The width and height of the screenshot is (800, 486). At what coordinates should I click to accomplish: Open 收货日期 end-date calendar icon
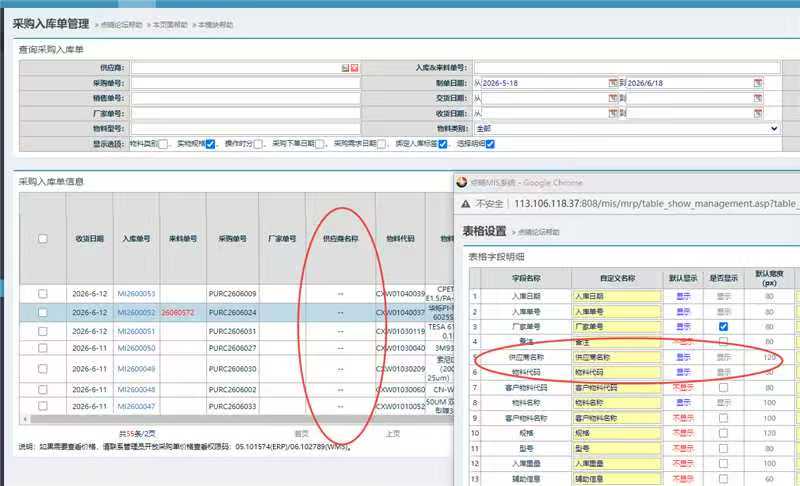pos(758,113)
